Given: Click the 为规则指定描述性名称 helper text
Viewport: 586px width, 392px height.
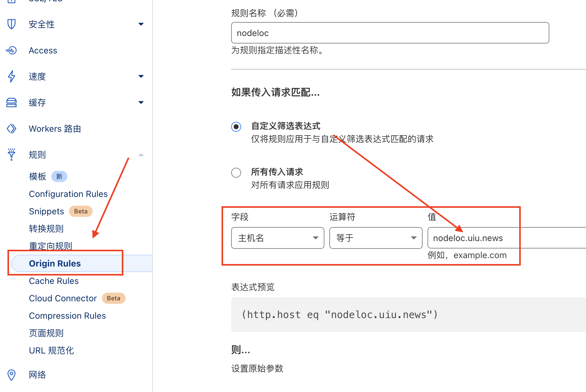Looking at the screenshot, I should pos(278,50).
